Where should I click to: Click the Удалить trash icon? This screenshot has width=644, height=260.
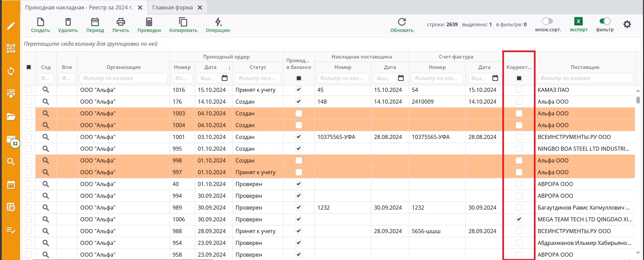coord(68,22)
